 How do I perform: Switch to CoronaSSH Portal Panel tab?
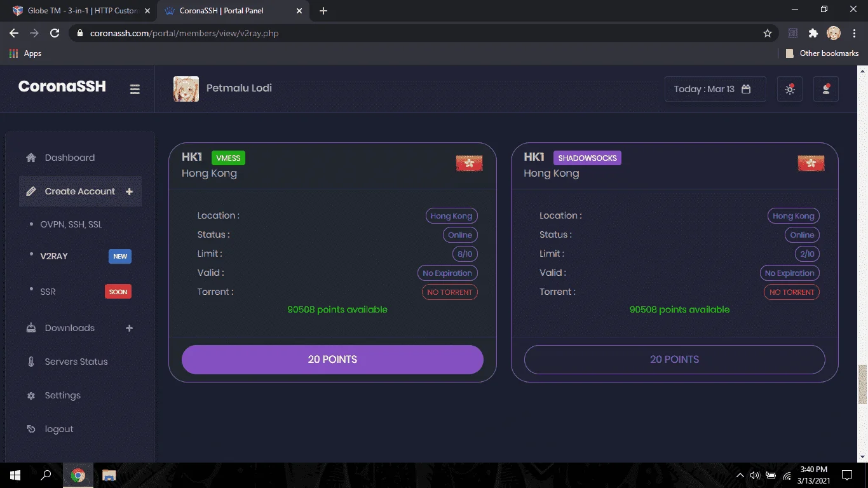(x=234, y=11)
